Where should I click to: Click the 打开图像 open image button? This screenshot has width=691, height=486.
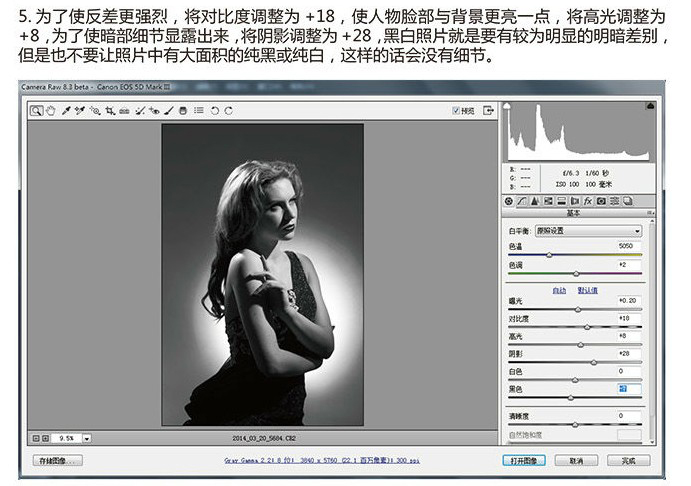(524, 460)
